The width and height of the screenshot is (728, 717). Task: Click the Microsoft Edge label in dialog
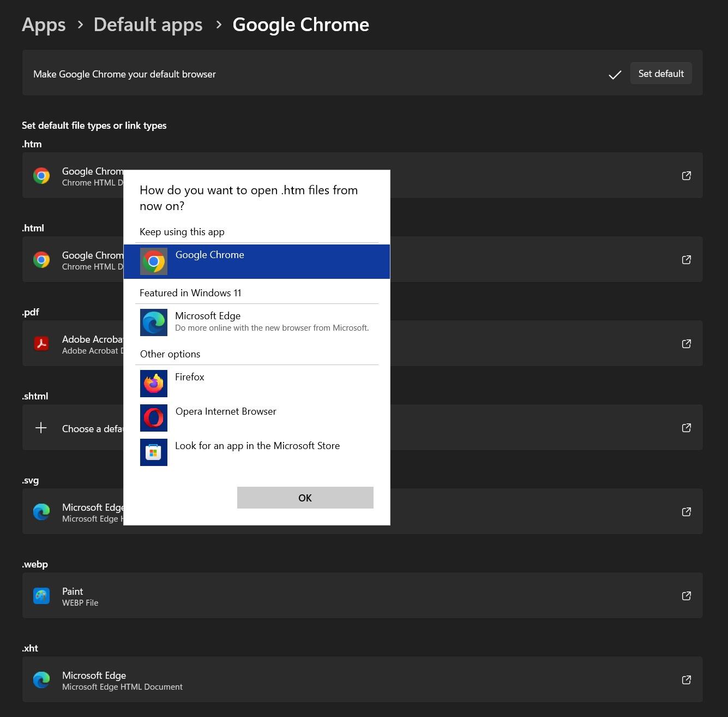click(x=208, y=316)
